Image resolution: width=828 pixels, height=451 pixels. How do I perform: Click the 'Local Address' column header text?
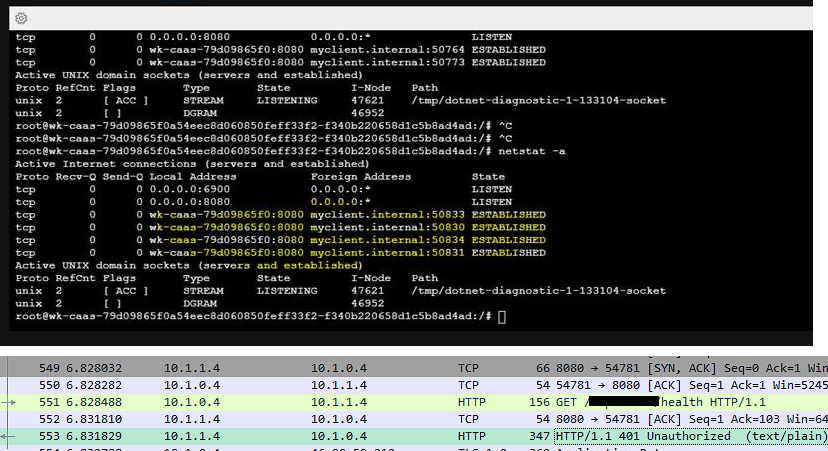point(193,176)
